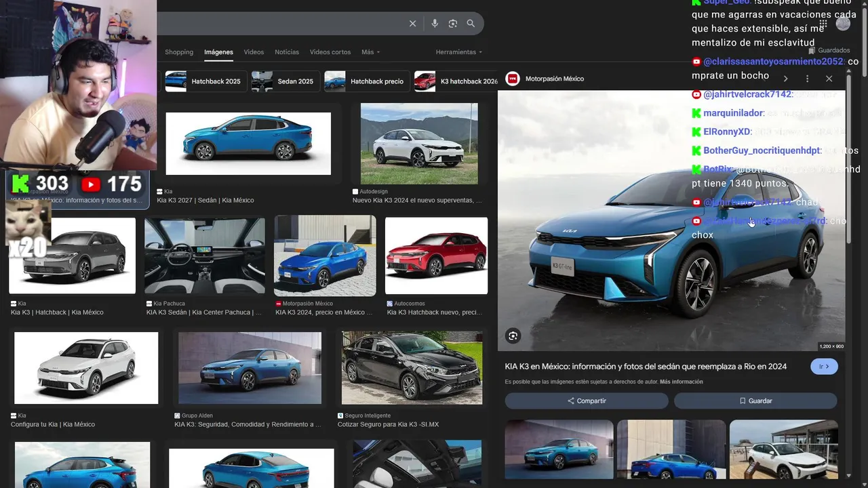The height and width of the screenshot is (488, 868).
Task: Open the three-dot menu in preview panel
Action: coord(807,79)
